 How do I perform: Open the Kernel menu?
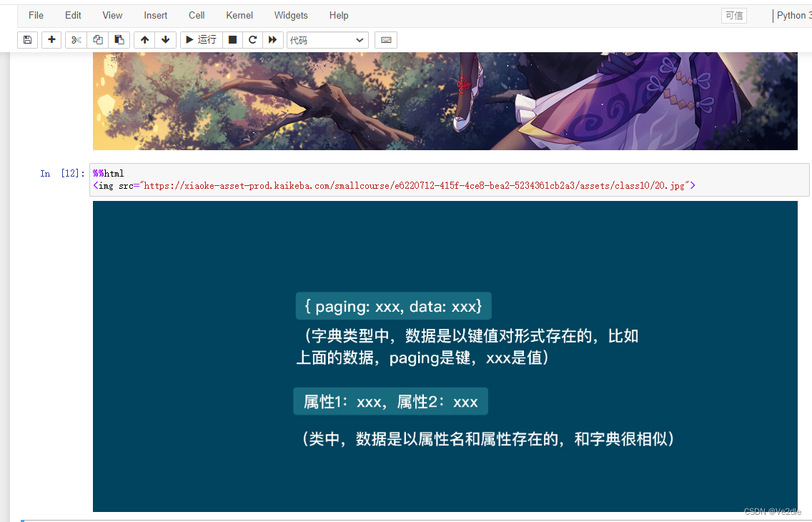point(239,15)
